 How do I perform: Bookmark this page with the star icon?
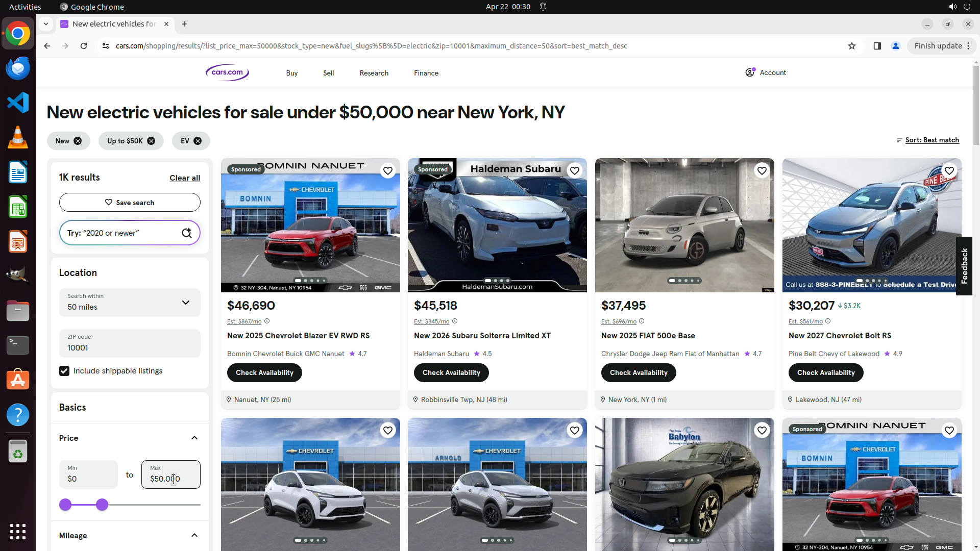852,46
